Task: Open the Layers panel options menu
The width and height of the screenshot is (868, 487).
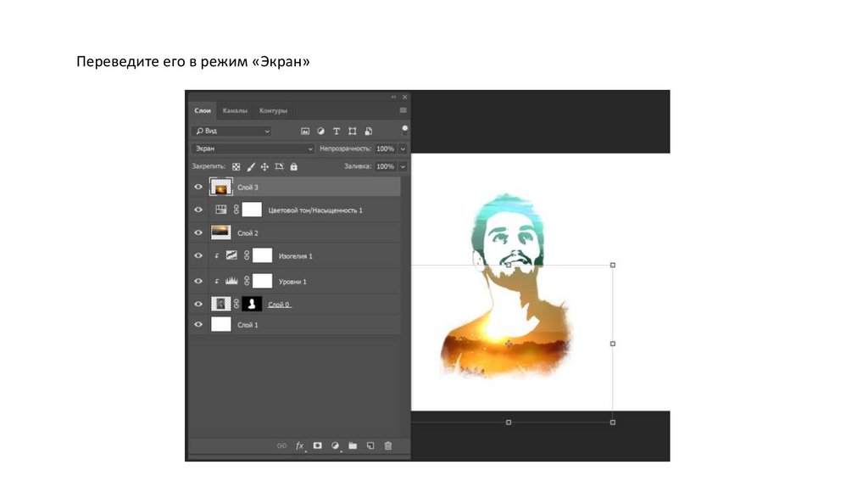Action: 403,110
